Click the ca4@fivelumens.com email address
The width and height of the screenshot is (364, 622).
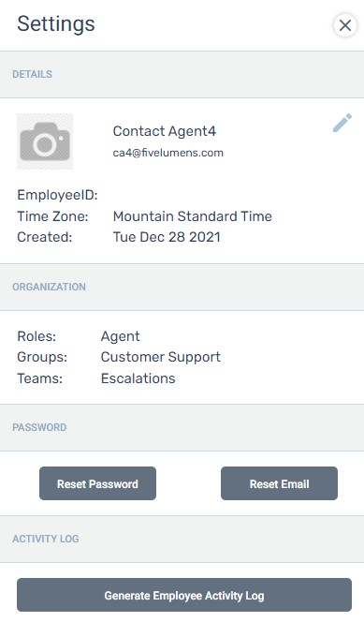coord(167,153)
